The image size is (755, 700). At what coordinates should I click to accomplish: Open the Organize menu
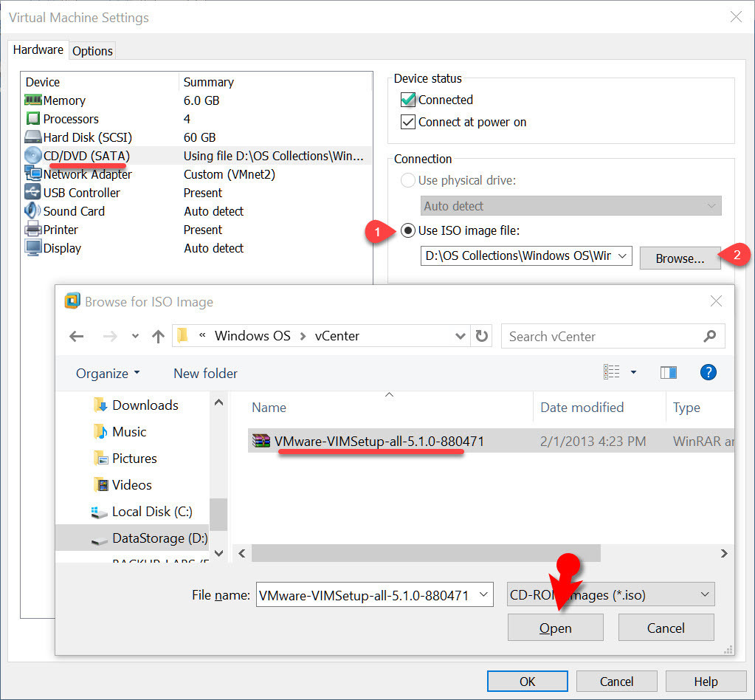108,374
